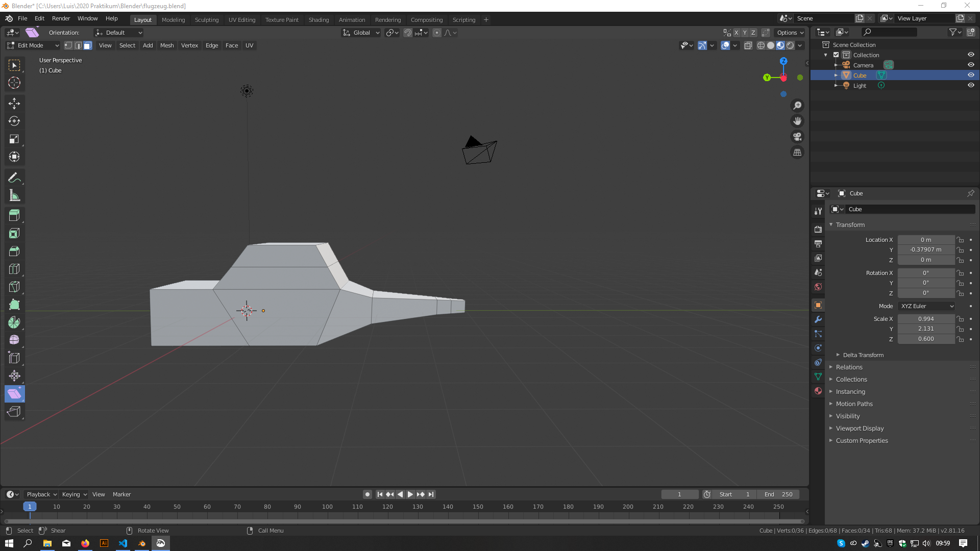Open the Render menu
This screenshot has height=551, width=980.
(61, 18)
